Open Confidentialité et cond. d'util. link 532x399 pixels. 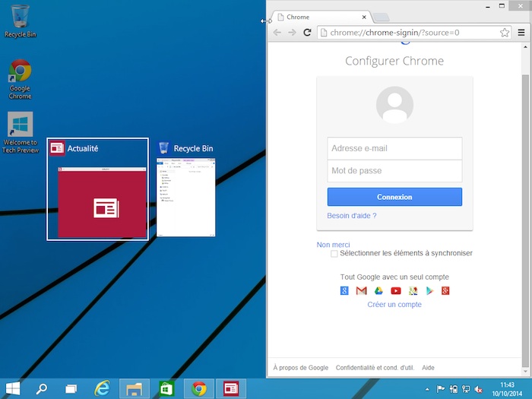pos(375,368)
